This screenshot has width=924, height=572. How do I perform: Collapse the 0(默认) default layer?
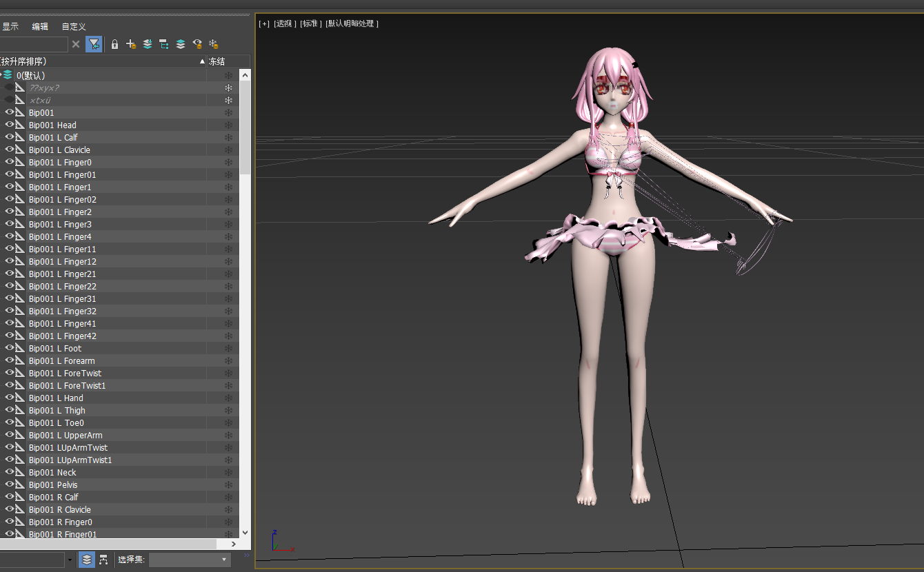pos(1,75)
